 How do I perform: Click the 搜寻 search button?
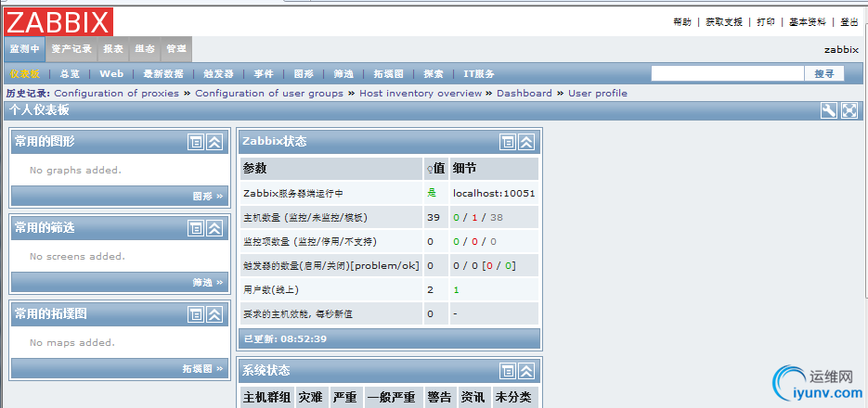click(824, 73)
